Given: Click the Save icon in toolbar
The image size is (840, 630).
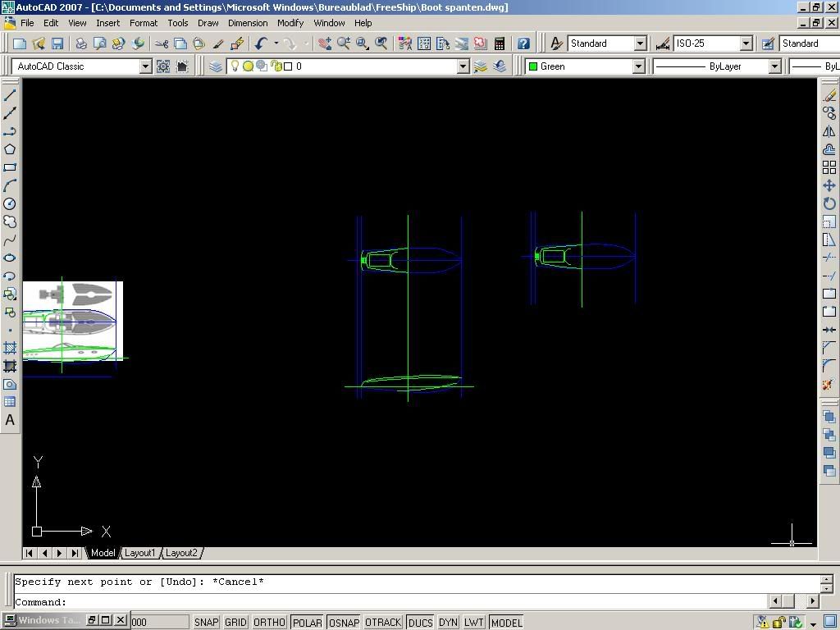Looking at the screenshot, I should click(57, 43).
